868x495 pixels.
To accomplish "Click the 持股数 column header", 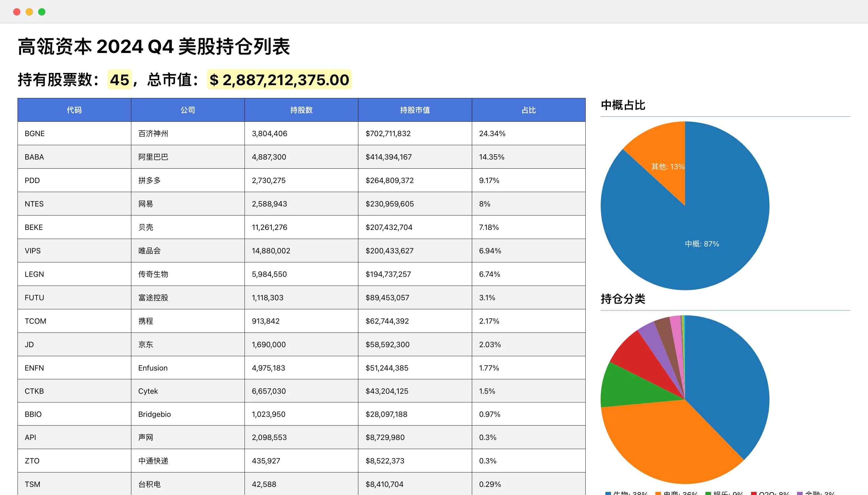I will tap(301, 110).
